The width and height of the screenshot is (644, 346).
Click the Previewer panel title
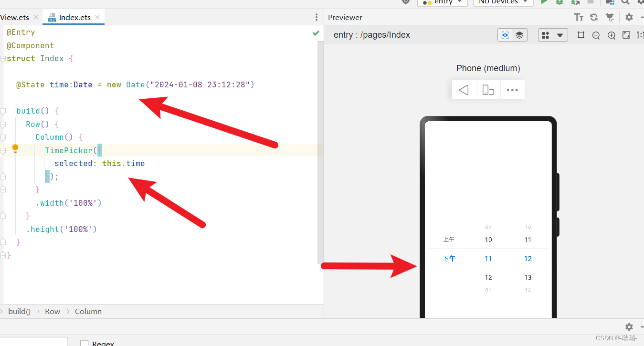[x=345, y=17]
